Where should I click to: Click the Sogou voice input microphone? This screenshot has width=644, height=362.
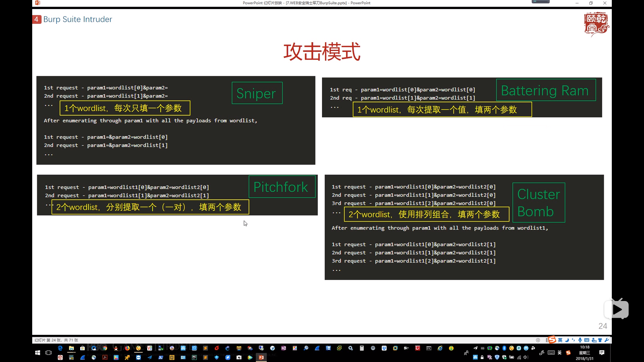click(x=580, y=340)
